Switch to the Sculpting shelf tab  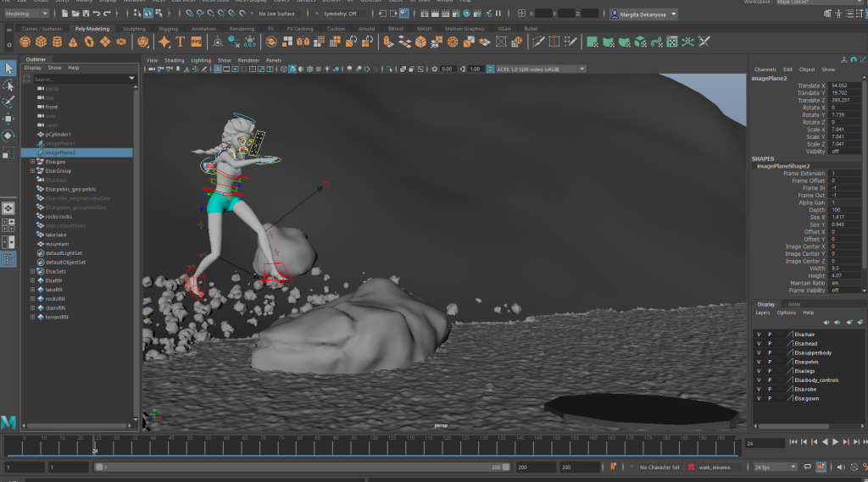click(x=134, y=29)
